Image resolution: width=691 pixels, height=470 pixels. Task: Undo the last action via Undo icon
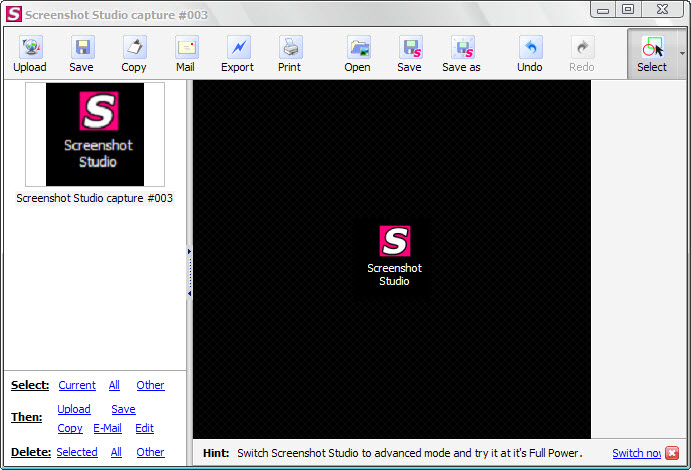click(530, 47)
